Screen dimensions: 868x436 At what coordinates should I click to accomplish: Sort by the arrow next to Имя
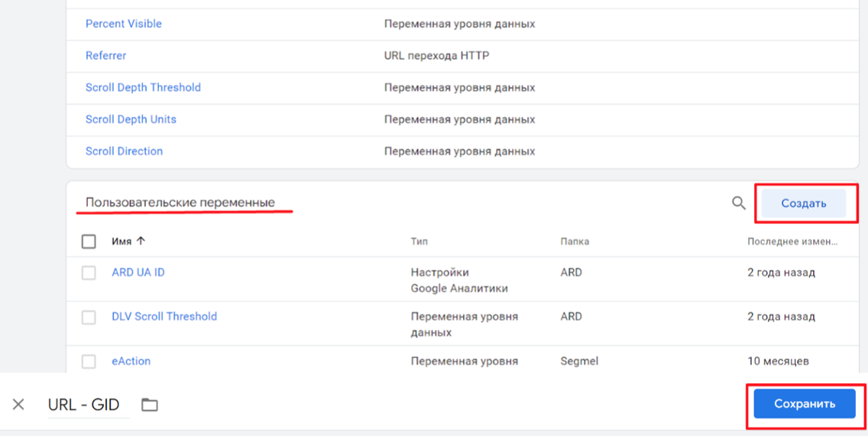click(x=141, y=241)
